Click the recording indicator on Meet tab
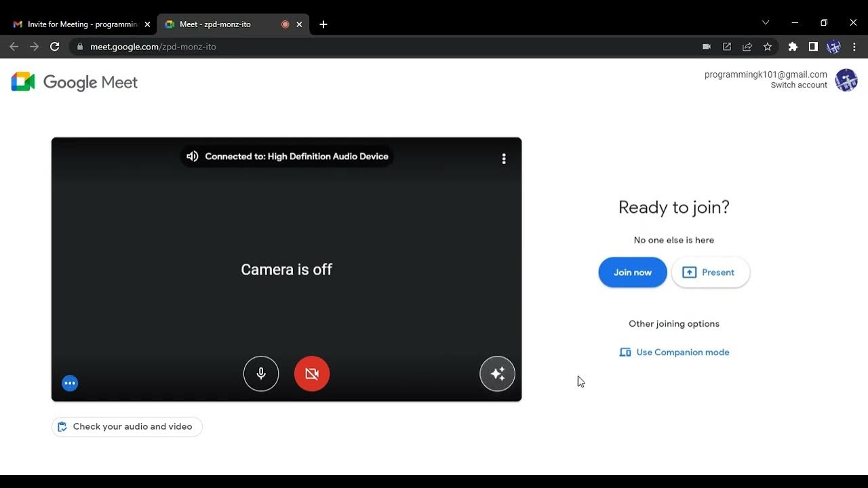 285,24
